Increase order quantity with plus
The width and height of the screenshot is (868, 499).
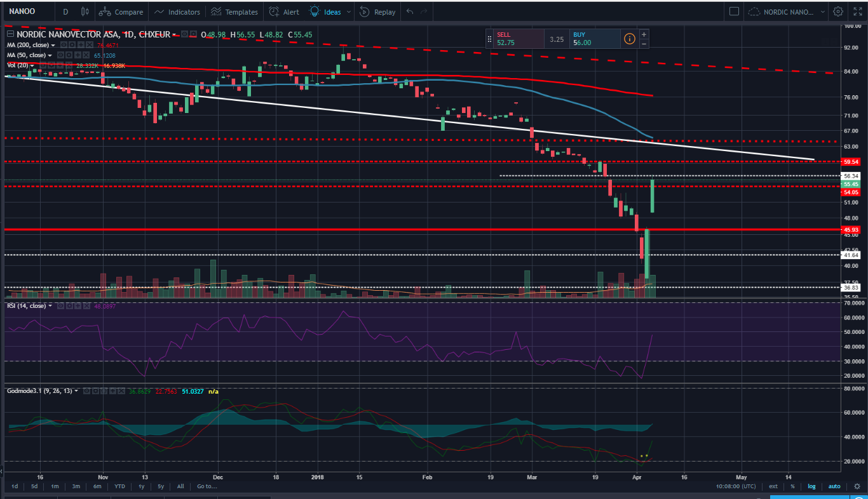coord(644,34)
